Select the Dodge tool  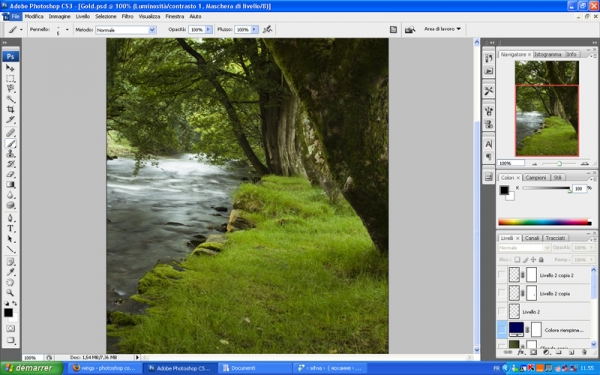pyautogui.click(x=10, y=205)
